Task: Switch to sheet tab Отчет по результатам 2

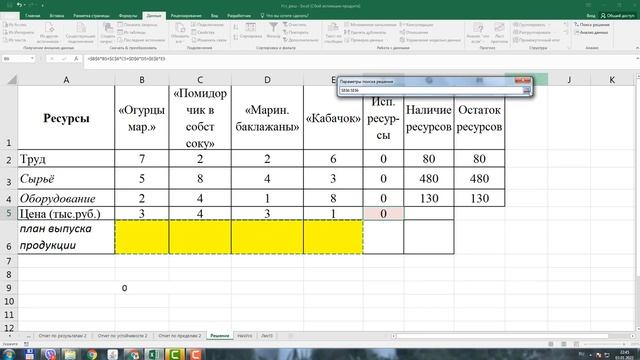Action: [62, 336]
